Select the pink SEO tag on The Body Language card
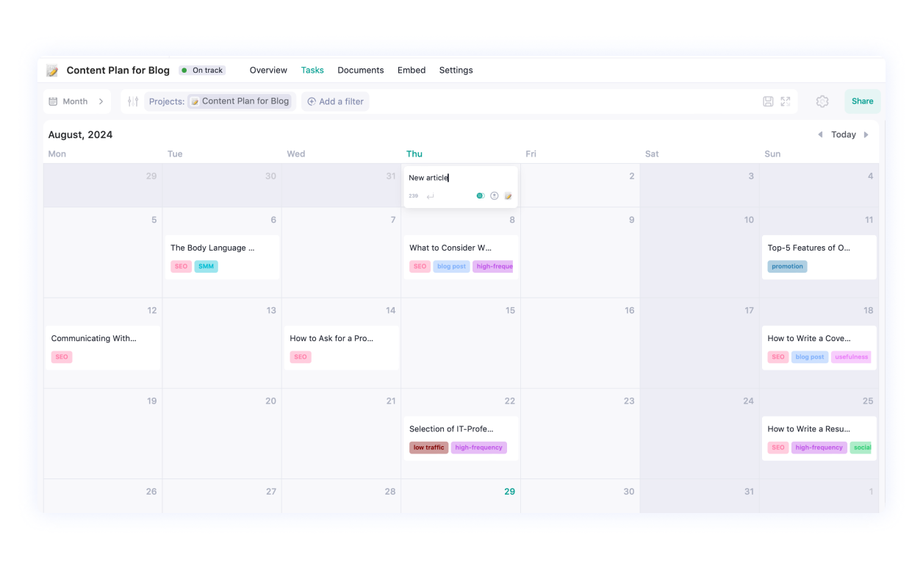923x588 pixels. point(181,266)
